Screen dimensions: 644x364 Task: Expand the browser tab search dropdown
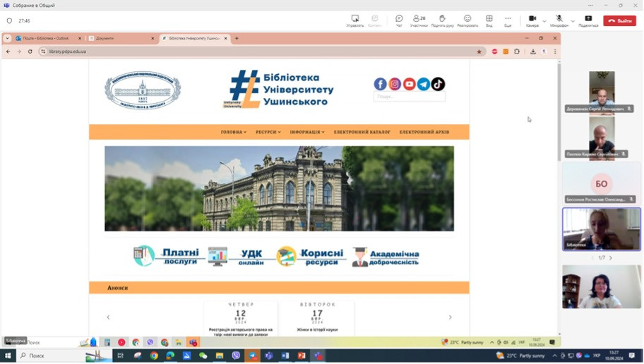7,38
